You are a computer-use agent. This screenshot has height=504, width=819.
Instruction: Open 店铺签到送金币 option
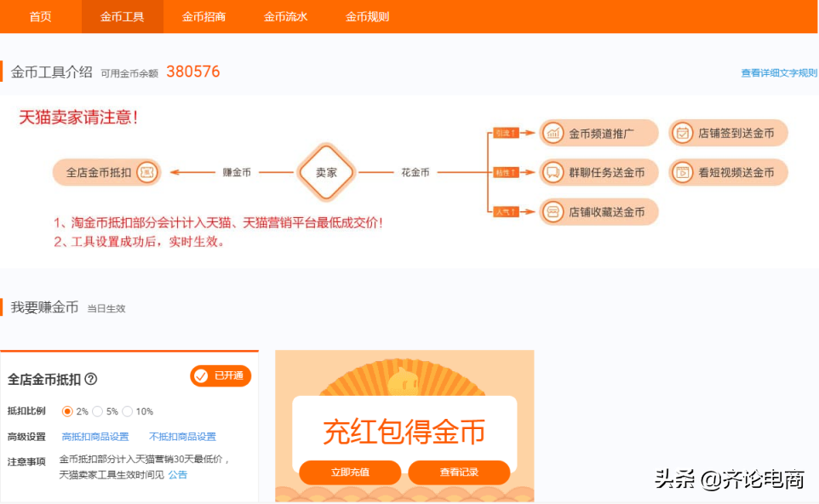728,133
